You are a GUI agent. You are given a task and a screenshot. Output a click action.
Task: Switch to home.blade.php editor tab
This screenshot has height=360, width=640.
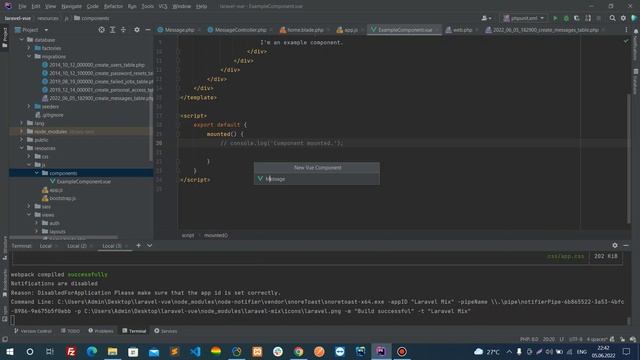[x=305, y=30]
